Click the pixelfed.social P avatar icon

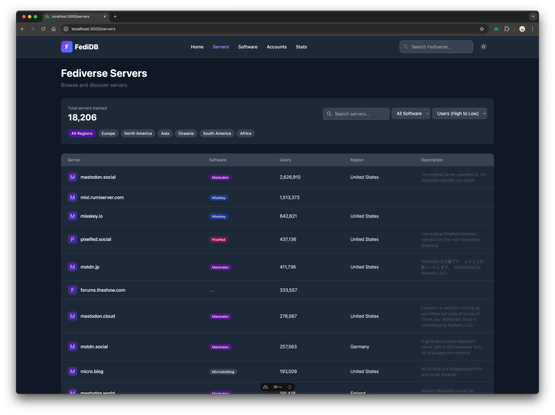72,239
